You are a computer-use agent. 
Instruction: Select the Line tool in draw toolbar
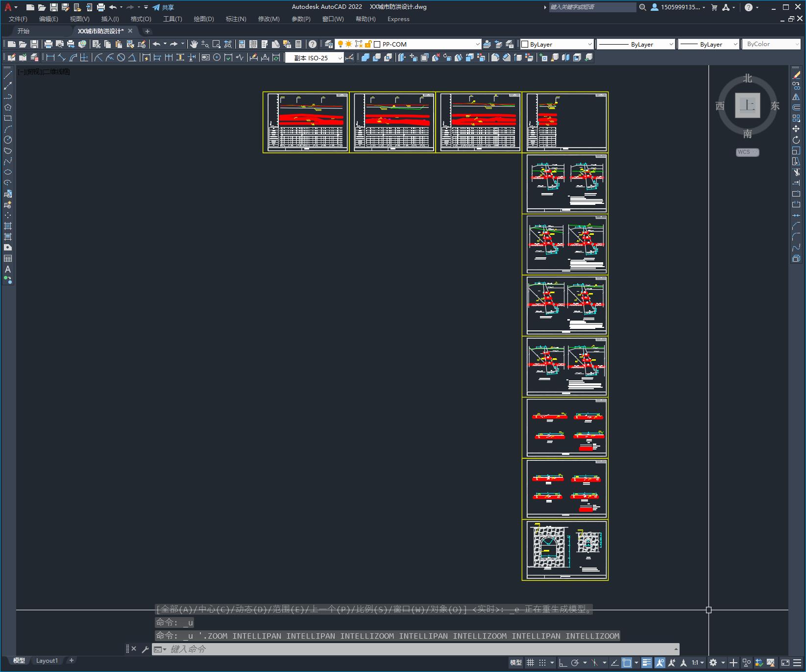pos(8,75)
